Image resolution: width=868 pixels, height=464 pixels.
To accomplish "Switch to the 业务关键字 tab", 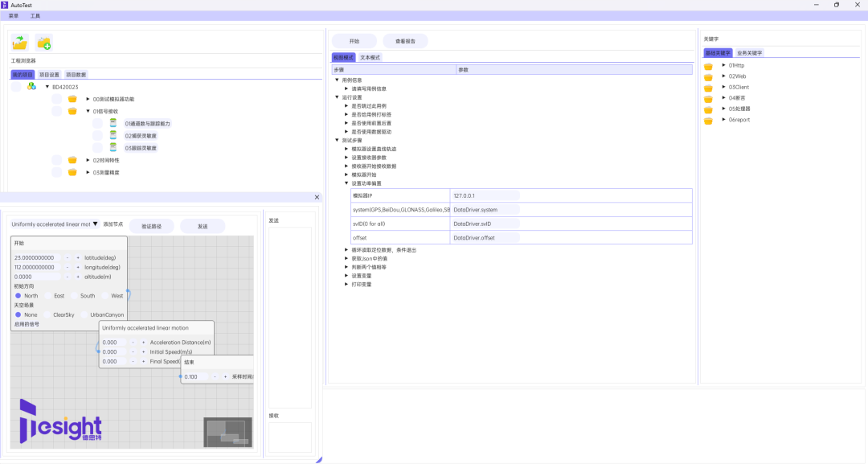I will pos(750,53).
